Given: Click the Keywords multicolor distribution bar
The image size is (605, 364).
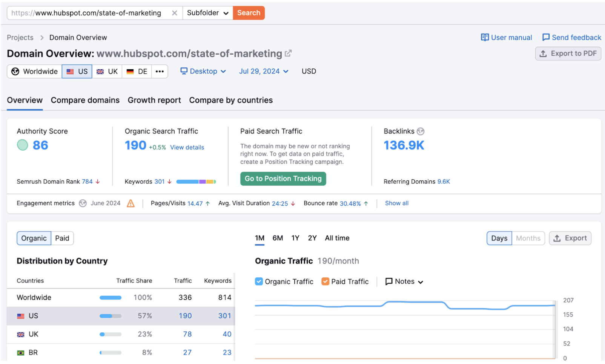Looking at the screenshot, I should click(196, 182).
